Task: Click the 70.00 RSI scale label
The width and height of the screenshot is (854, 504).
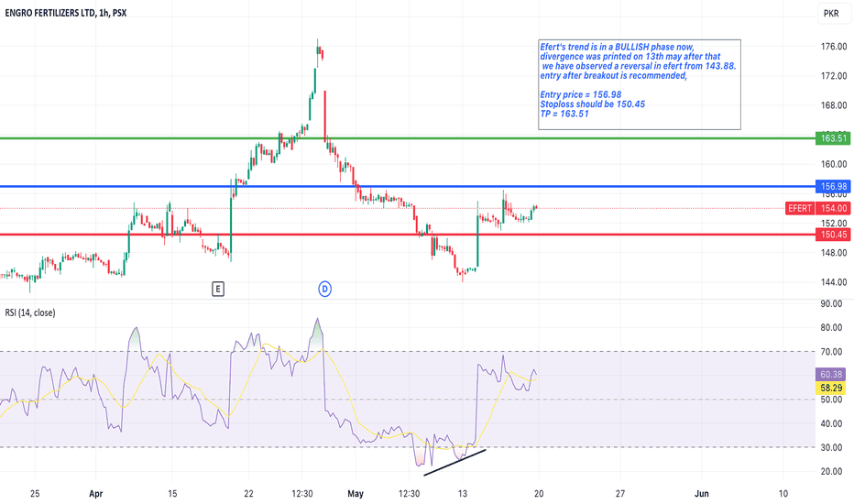Action: click(832, 352)
